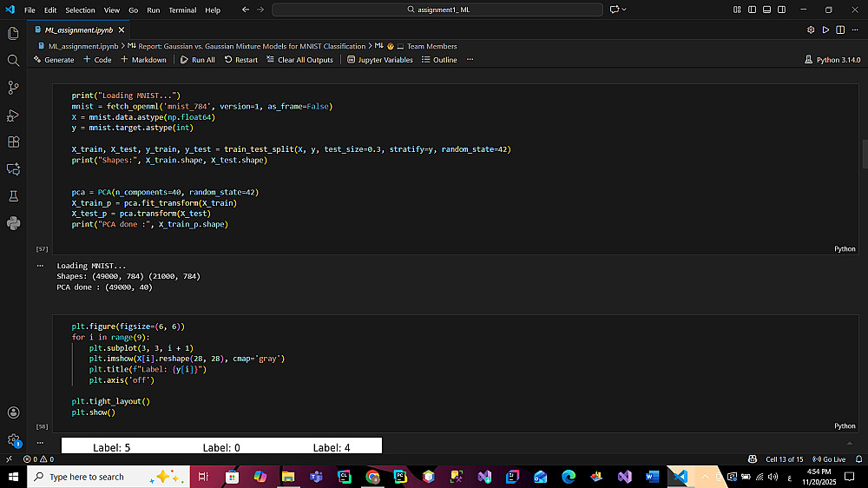The height and width of the screenshot is (488, 868).
Task: Open the Windows Start menu
Action: 13,477
